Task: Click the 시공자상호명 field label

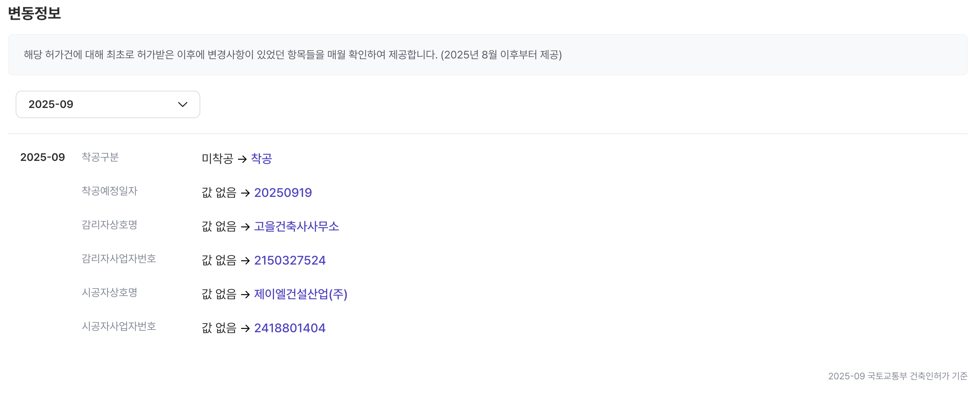Action: coord(109,293)
